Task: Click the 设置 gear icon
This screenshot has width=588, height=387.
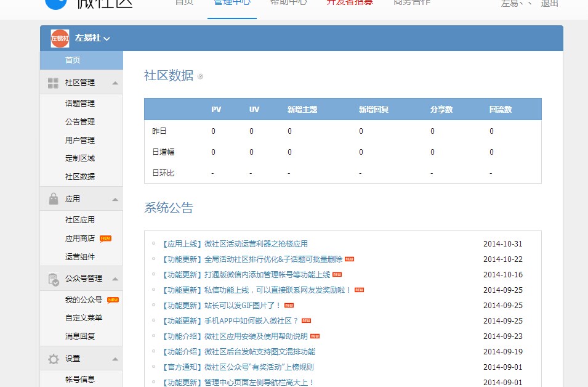Action: click(x=53, y=359)
